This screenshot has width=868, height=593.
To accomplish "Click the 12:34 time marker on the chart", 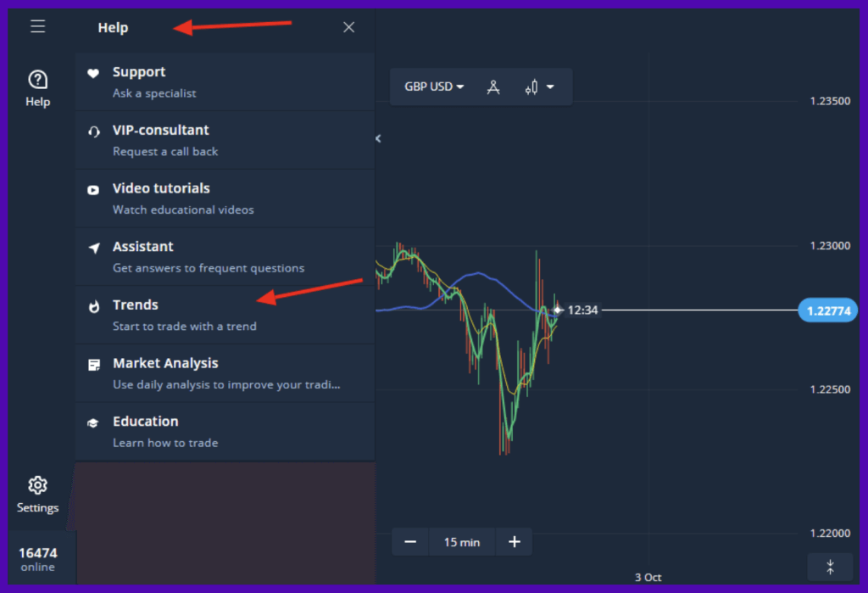I will pos(582,310).
